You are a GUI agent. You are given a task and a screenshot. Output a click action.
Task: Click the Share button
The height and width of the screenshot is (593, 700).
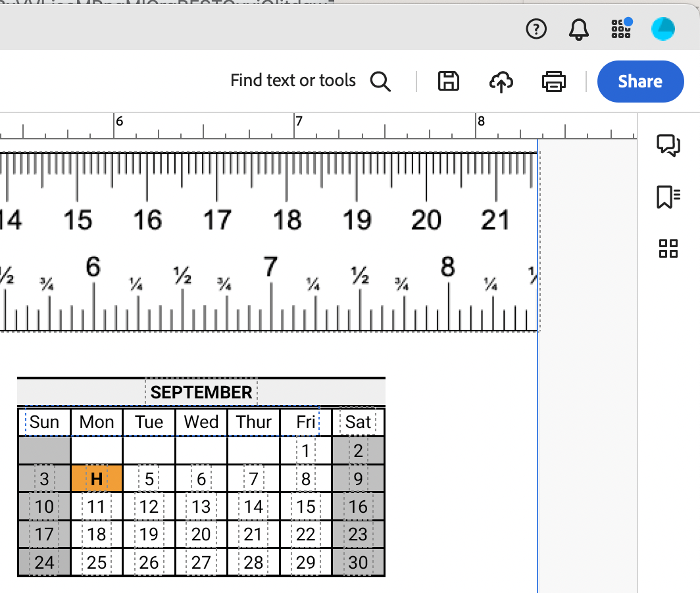640,81
